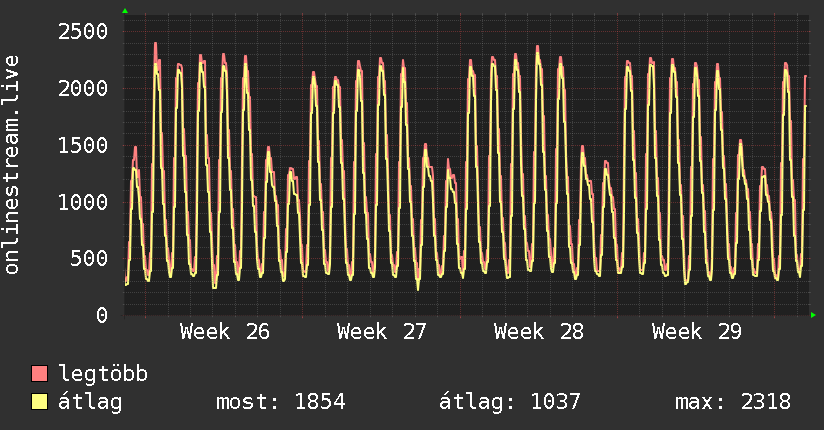Click the onlinestream.live vertical axis title
This screenshot has width=824, height=430.
tap(12, 165)
